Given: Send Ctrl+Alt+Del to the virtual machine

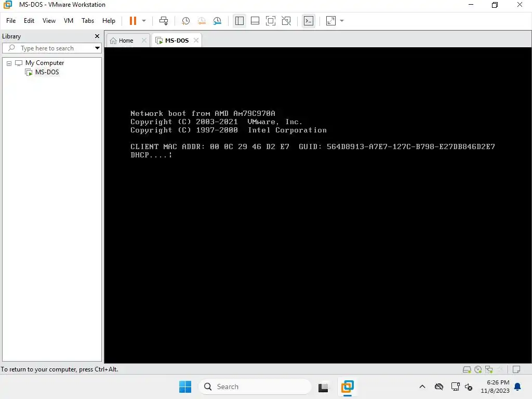Looking at the screenshot, I should coord(164,21).
